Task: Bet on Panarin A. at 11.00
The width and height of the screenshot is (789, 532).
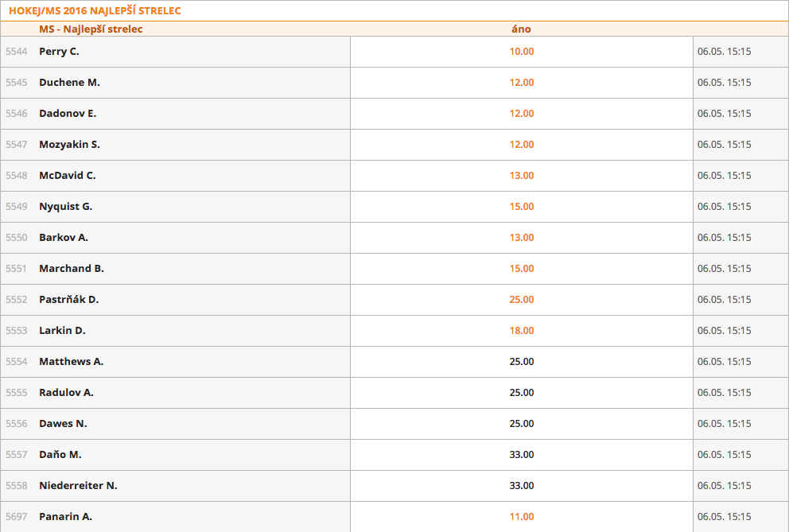Action: [x=522, y=517]
